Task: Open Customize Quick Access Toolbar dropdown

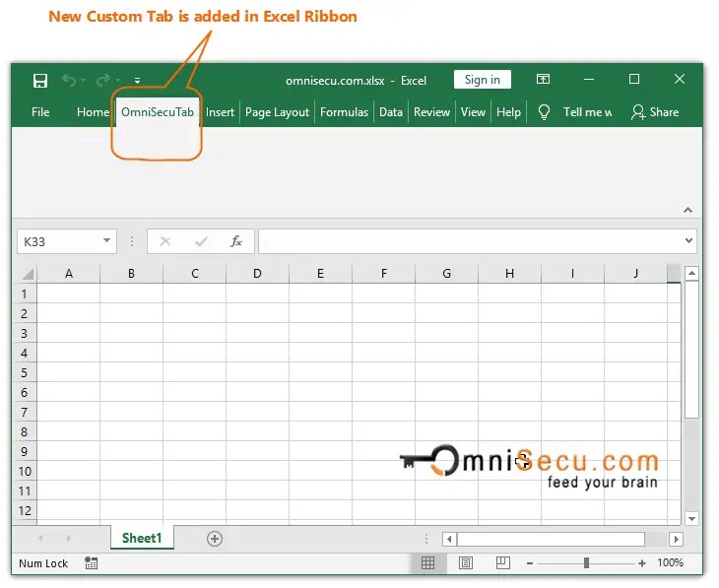Action: (x=137, y=81)
